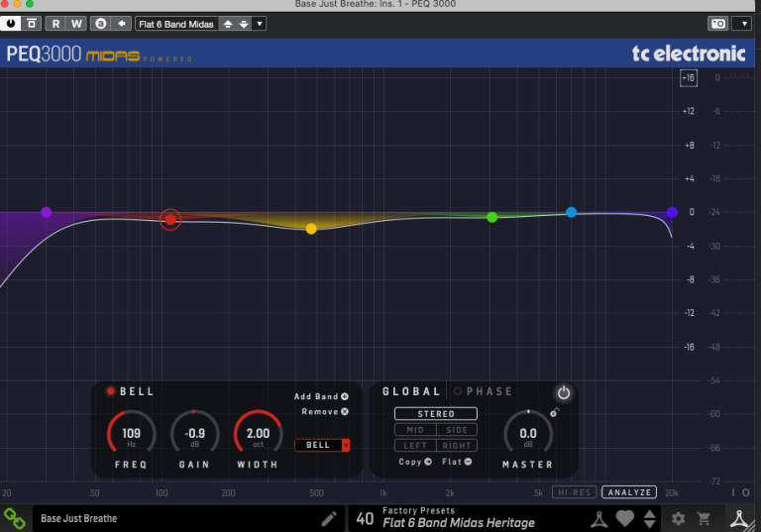Image resolution: width=761 pixels, height=532 pixels.
Task: Click the Copy channel button
Action: [415, 462]
